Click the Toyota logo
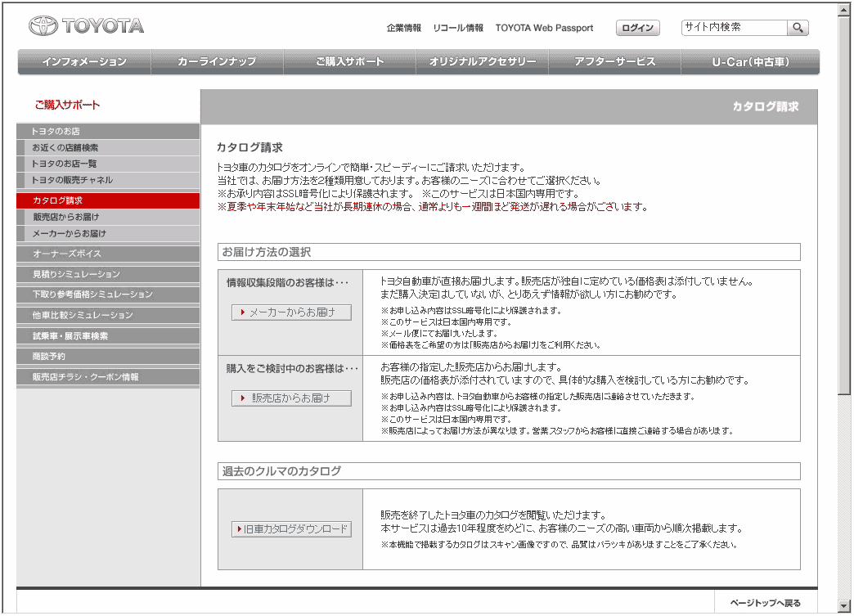Image resolution: width=854 pixels, height=616 pixels. tap(86, 26)
